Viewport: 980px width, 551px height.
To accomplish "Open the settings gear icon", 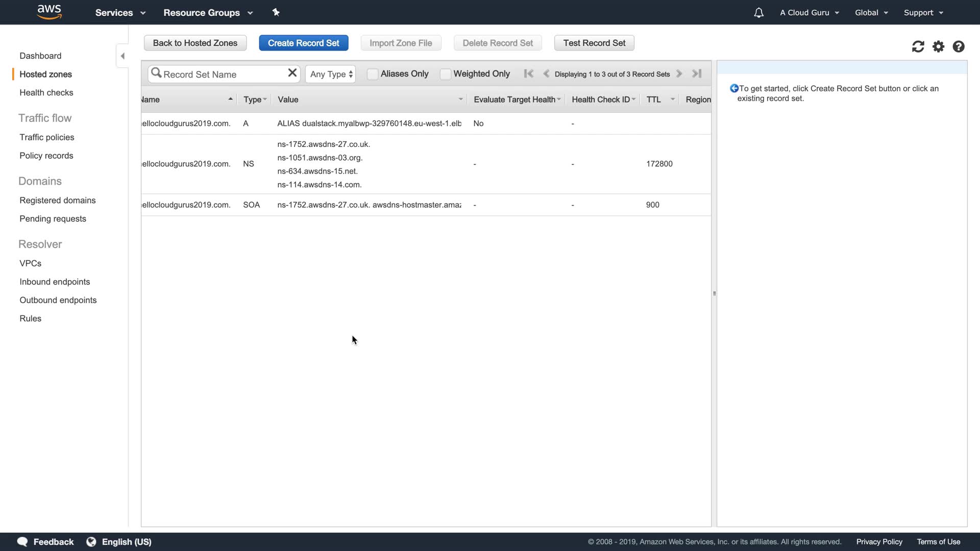I will 938,47.
